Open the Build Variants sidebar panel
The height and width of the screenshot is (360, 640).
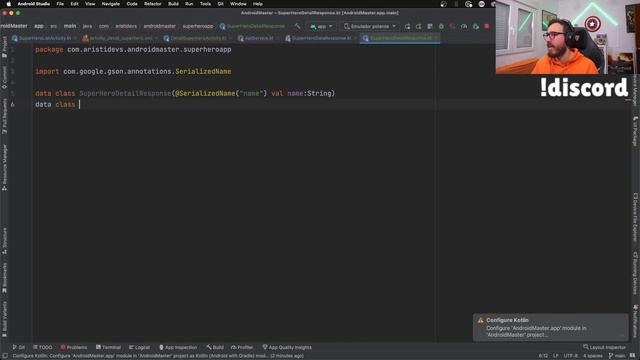pyautogui.click(x=4, y=319)
